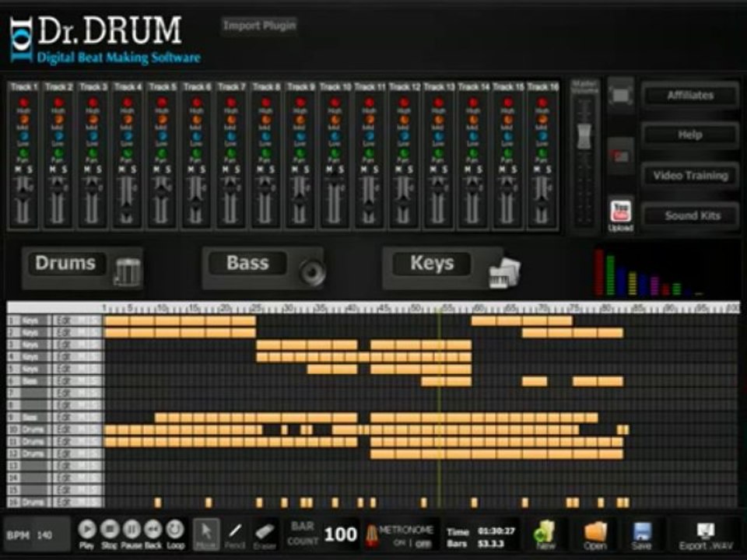The height and width of the screenshot is (560, 747).
Task: Click the Video Training button
Action: tap(690, 176)
